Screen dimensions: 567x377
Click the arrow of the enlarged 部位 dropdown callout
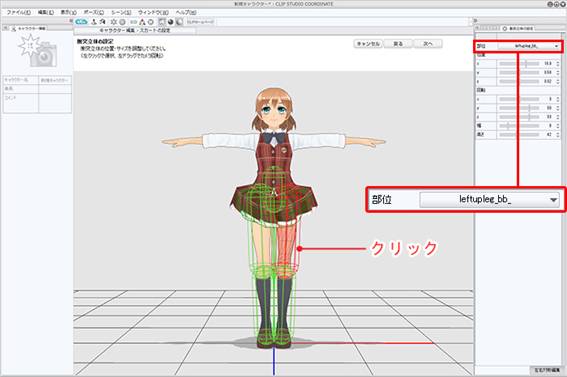tap(553, 200)
